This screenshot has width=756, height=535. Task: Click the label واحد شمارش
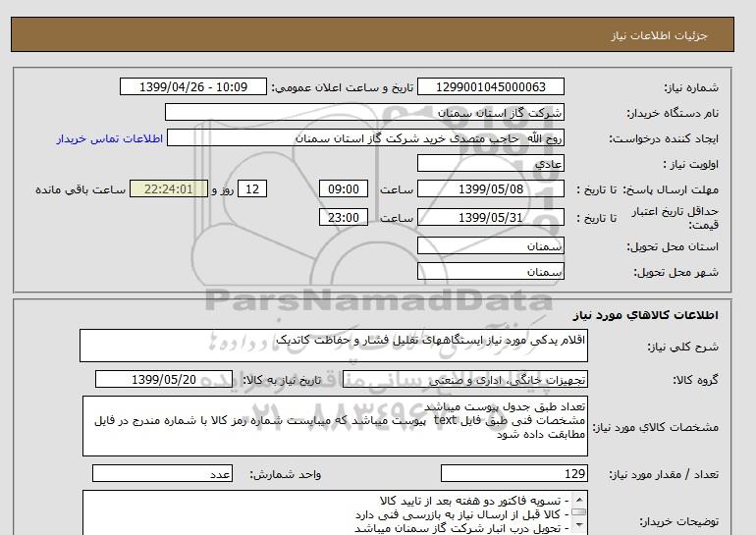click(286, 475)
